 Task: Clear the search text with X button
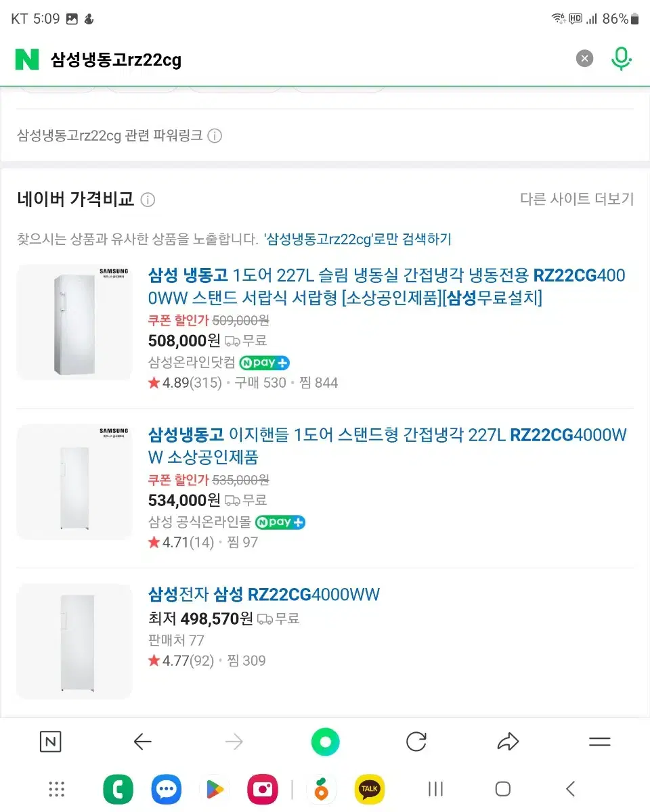584,59
